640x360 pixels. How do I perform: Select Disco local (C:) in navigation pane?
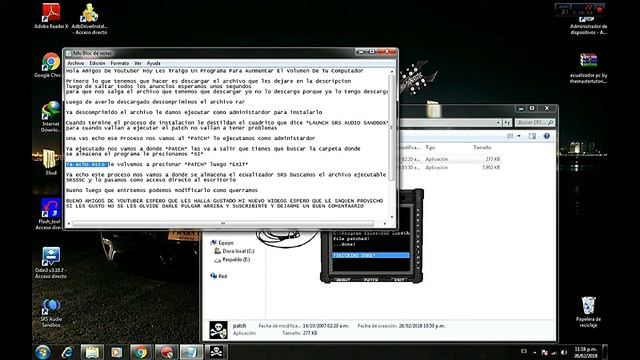coord(234,251)
